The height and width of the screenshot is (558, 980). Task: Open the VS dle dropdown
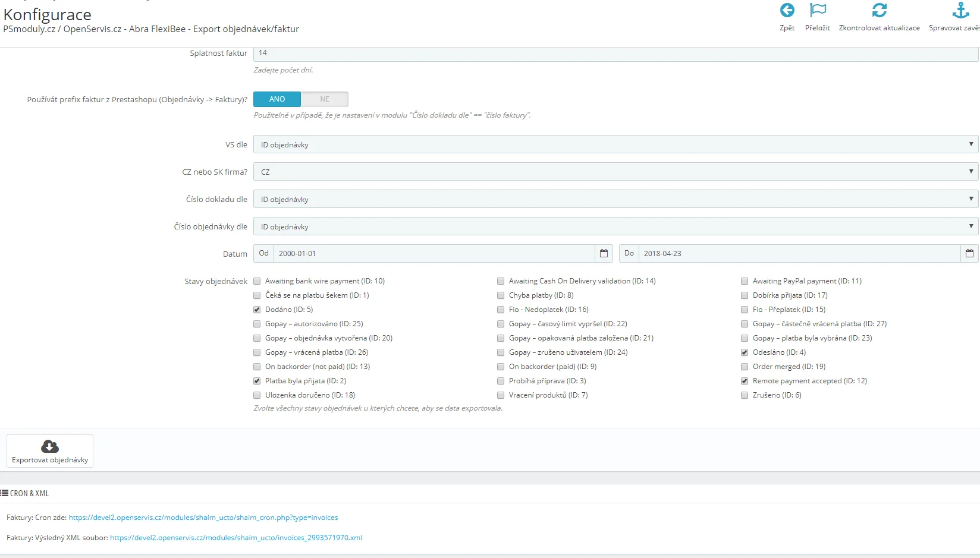click(x=615, y=144)
